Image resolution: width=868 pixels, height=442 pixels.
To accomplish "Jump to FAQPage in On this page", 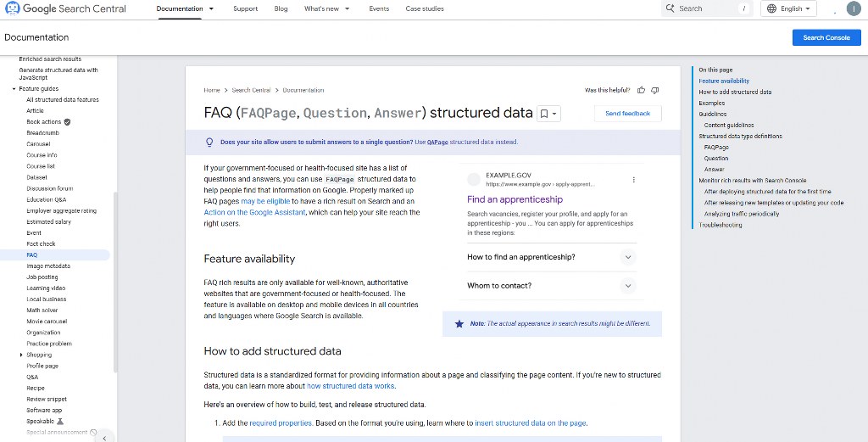I will 716,148.
